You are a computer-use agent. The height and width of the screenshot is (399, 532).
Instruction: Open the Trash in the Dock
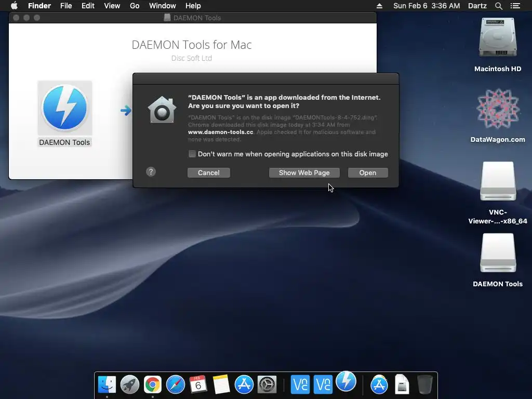[x=424, y=384]
